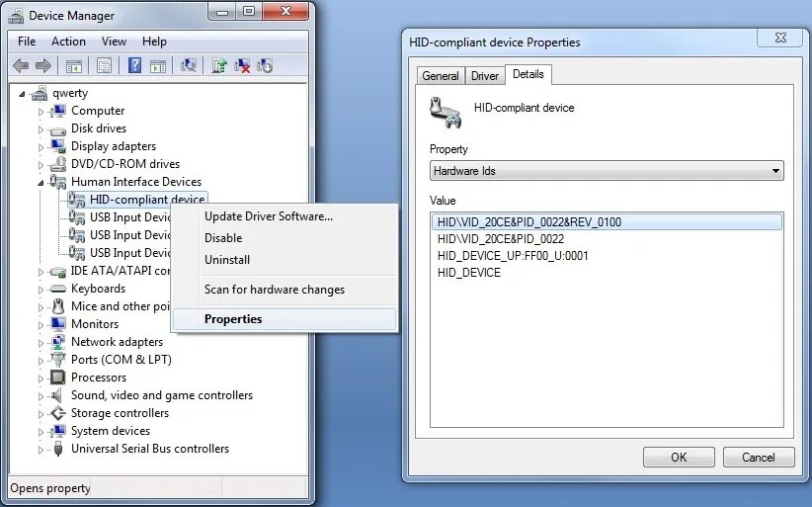812x507 pixels.
Task: Expand the Keyboards node
Action: (x=41, y=289)
